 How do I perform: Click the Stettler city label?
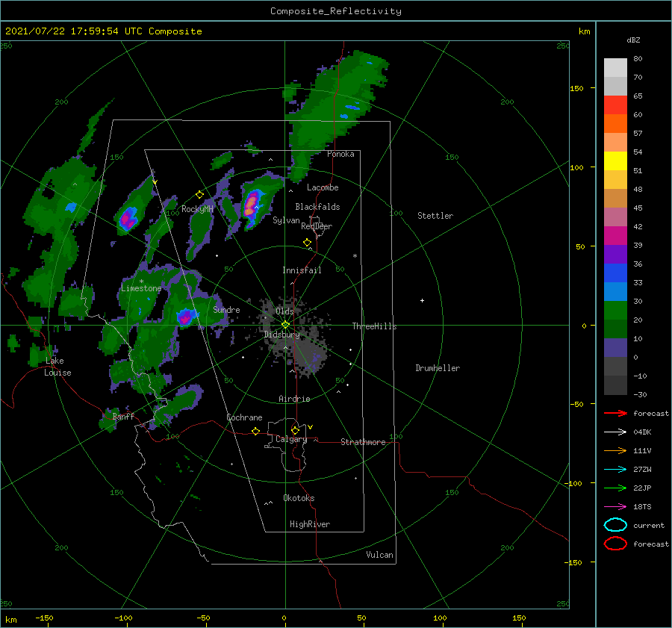pyautogui.click(x=435, y=216)
